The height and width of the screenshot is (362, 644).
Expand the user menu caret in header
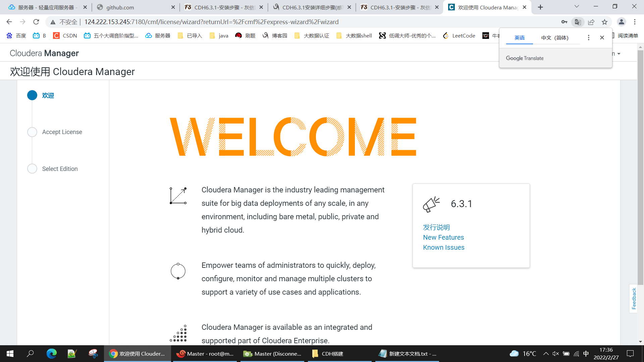tap(619, 54)
